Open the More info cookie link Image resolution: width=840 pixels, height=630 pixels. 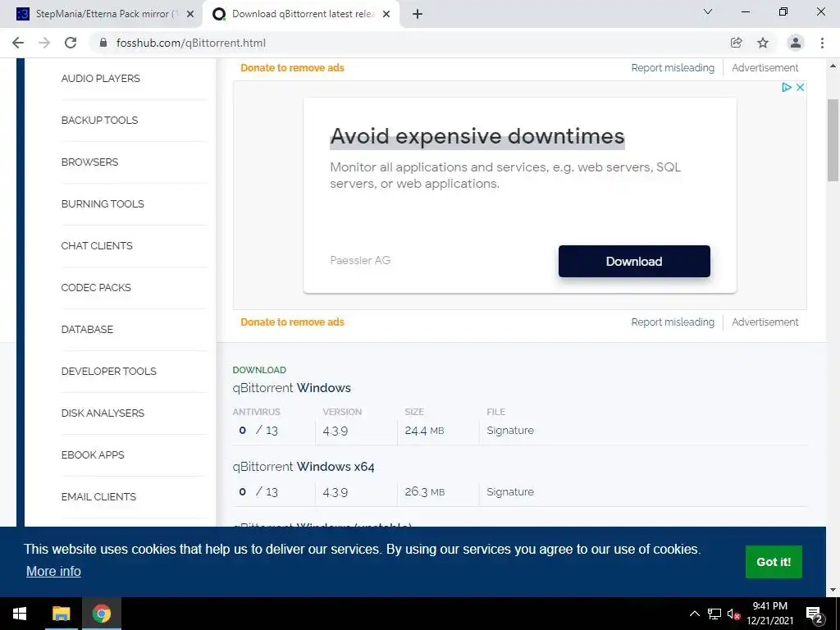[53, 571]
